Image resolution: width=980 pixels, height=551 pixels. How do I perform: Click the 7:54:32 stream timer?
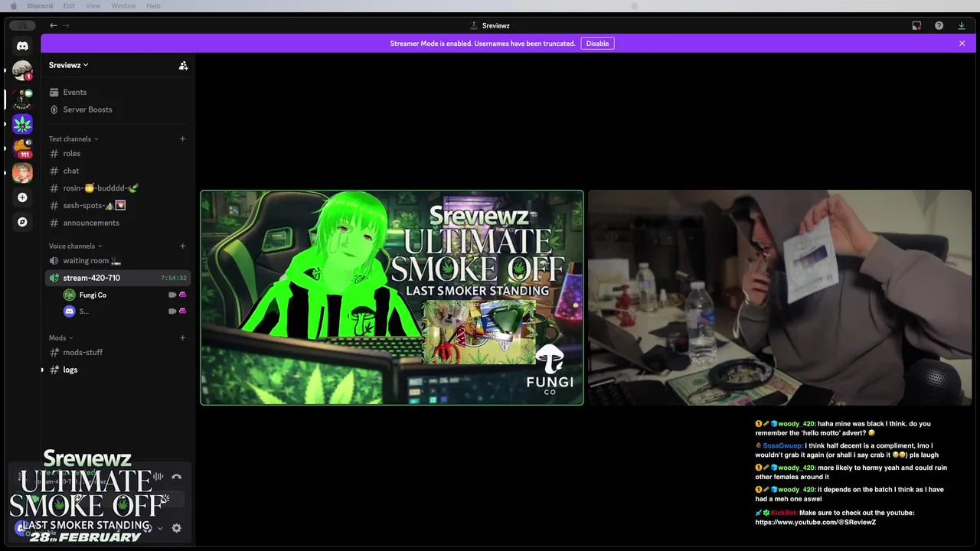(x=174, y=278)
